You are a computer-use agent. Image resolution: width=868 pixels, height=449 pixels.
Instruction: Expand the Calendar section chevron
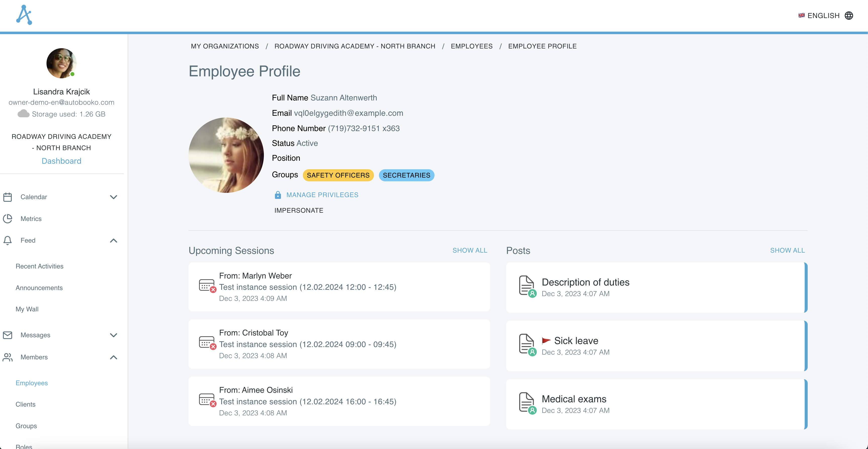click(114, 197)
